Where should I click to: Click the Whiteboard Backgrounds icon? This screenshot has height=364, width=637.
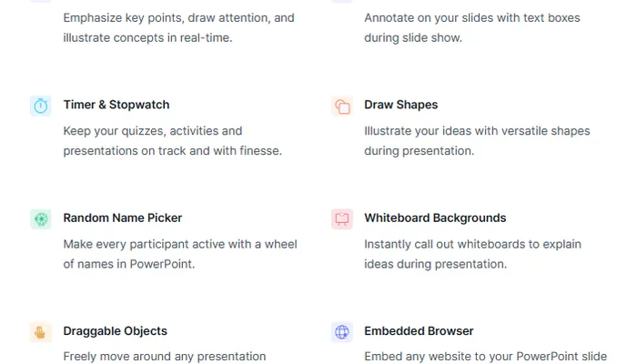pos(342,218)
